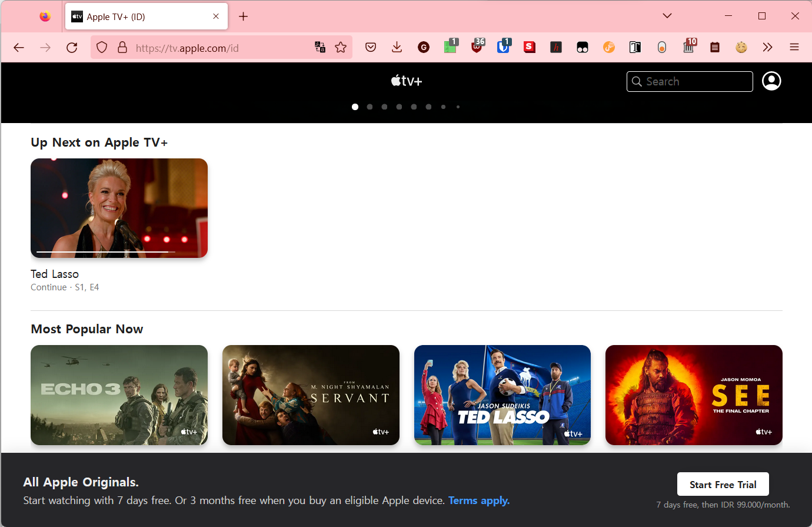Show site security padlock info

point(122,48)
